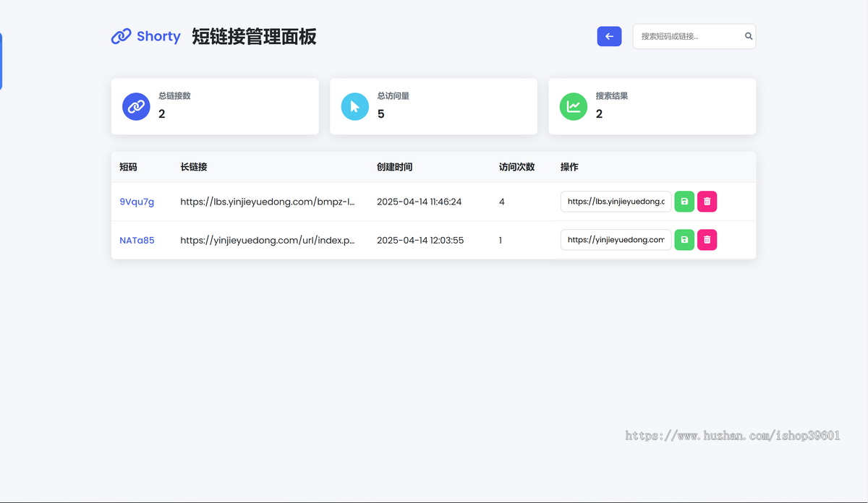Viewport: 868px width, 503px height.
Task: Click the blue back arrow button
Action: point(609,36)
